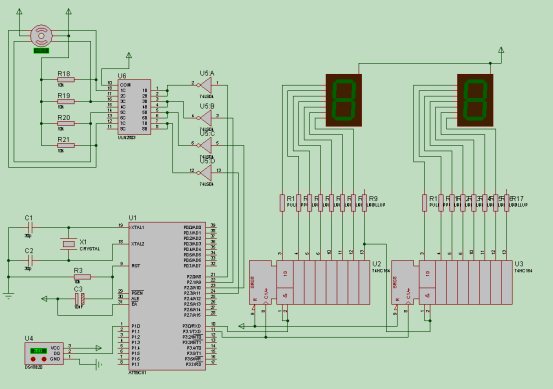The height and width of the screenshot is (389, 553).
Task: Click the COM pin label on U6
Action: (125, 85)
